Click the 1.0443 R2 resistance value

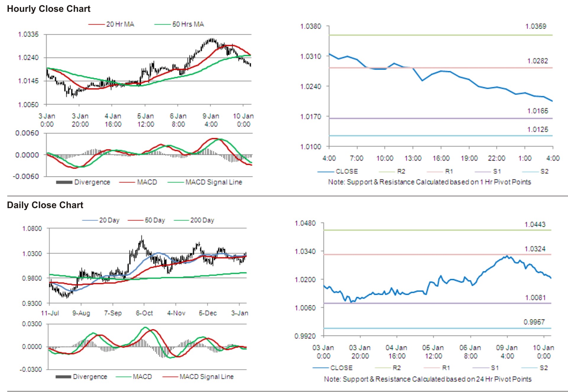pyautogui.click(x=535, y=224)
